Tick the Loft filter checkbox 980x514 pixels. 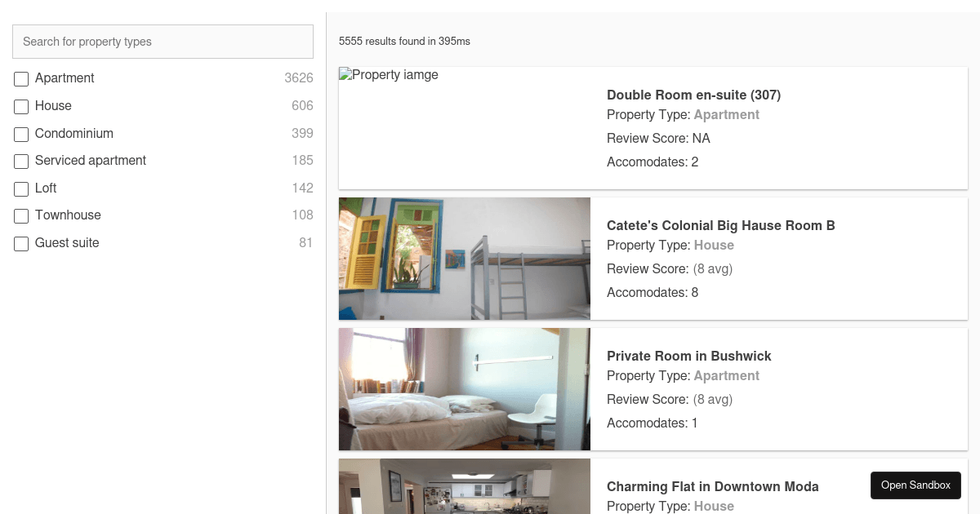coord(21,189)
